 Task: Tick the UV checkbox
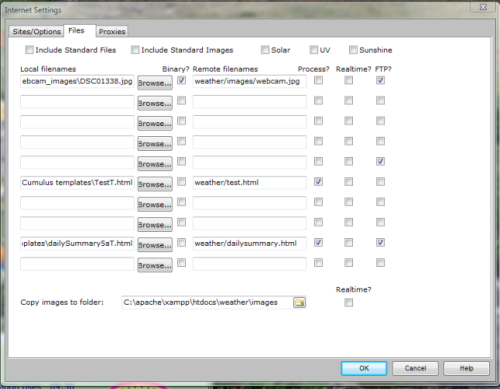pyautogui.click(x=314, y=50)
